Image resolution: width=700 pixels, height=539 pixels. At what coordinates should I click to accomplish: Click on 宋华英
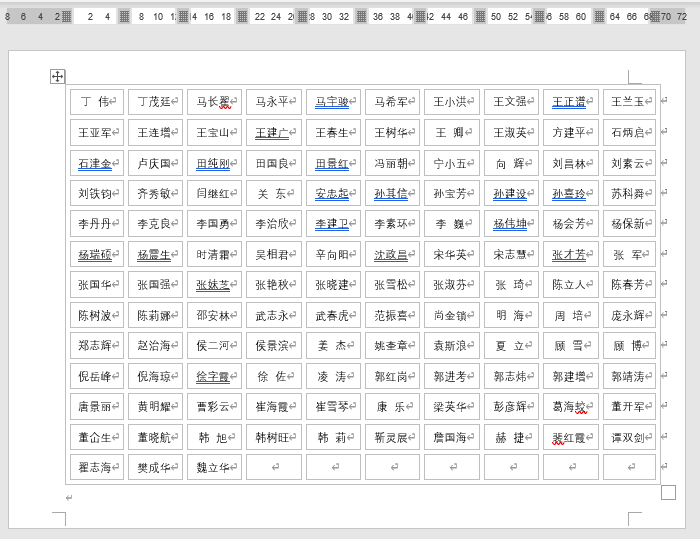coord(450,255)
